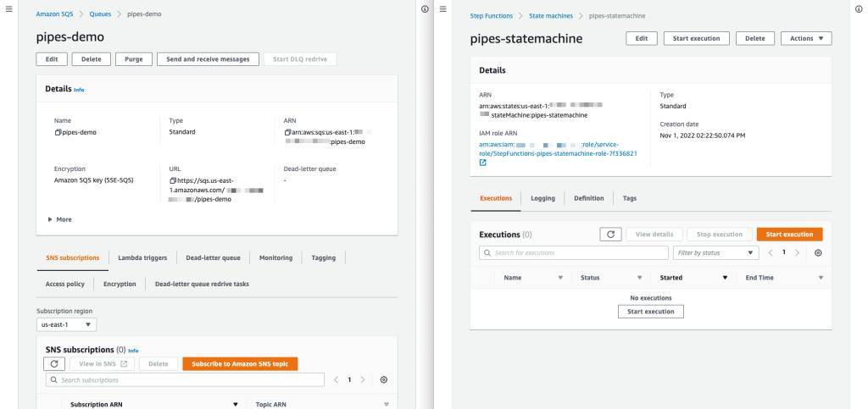Refresh the Executions list

click(610, 235)
